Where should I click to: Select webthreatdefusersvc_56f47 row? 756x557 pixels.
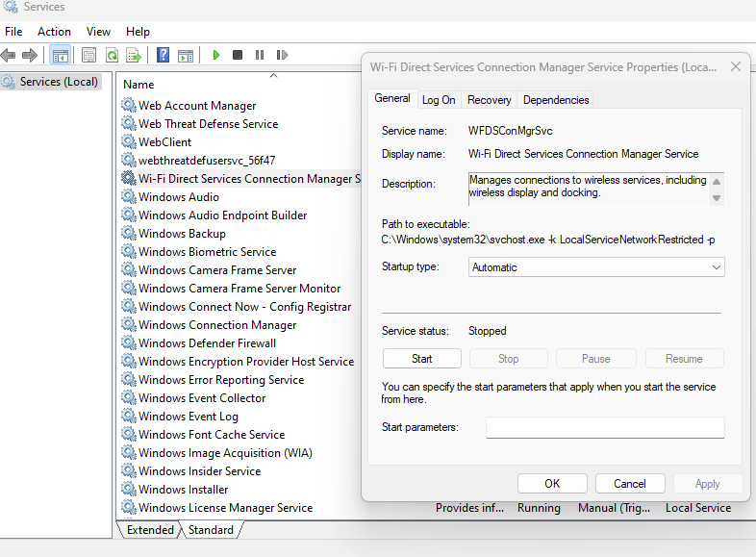pyautogui.click(x=207, y=160)
